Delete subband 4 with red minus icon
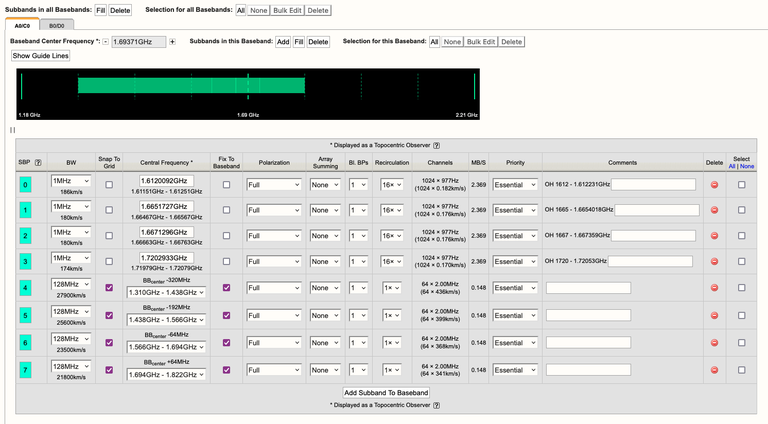This screenshot has height=424, width=768. [714, 288]
